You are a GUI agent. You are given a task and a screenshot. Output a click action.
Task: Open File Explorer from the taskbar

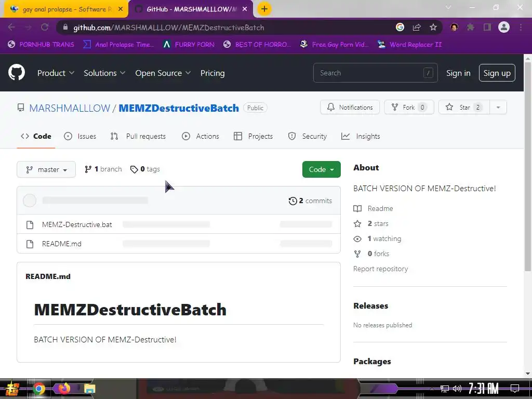(89, 389)
